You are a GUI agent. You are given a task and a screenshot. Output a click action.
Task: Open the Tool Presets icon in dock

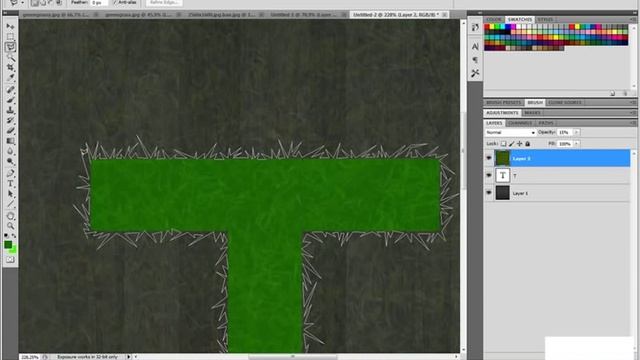pyautogui.click(x=475, y=73)
